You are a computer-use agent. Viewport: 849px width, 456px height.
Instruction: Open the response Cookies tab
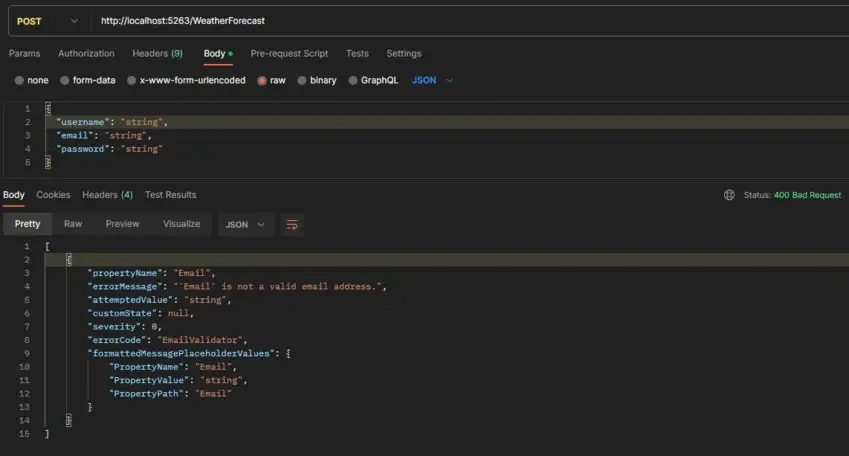(x=53, y=195)
